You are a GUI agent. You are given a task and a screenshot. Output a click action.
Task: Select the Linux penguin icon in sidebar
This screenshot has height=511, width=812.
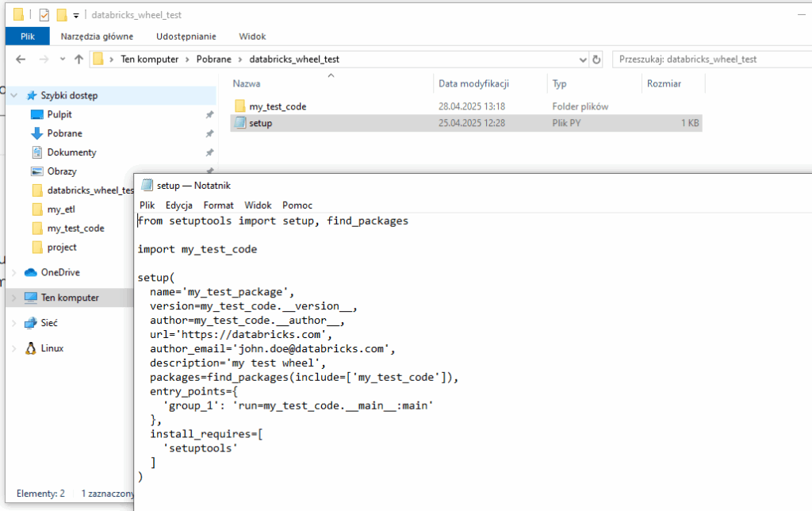[x=31, y=348]
